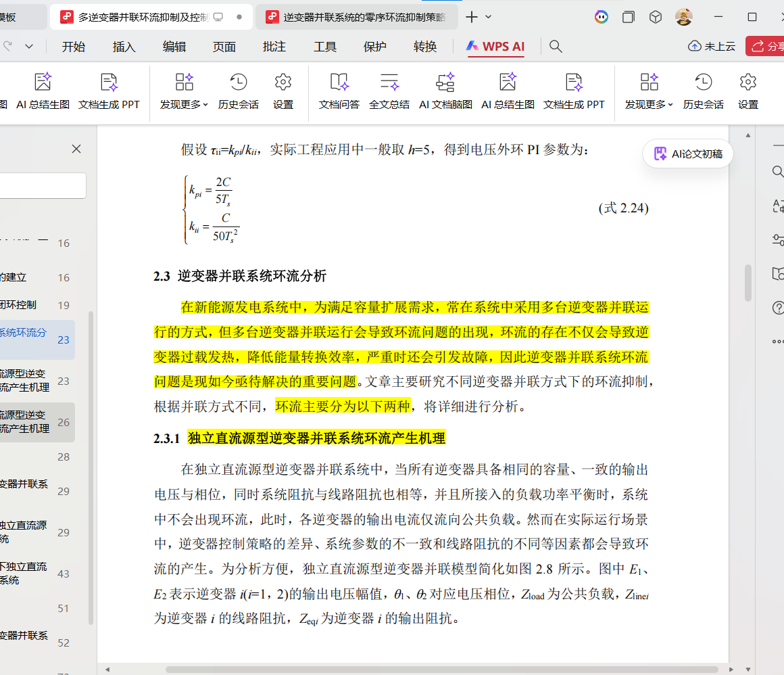784x675 pixels.
Task: Click the colorful AI assistant face icon
Action: [601, 17]
